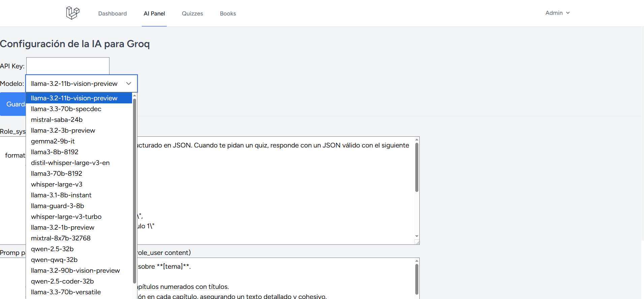
Task: Collapse the Modelo select dropdown
Action: [82, 84]
